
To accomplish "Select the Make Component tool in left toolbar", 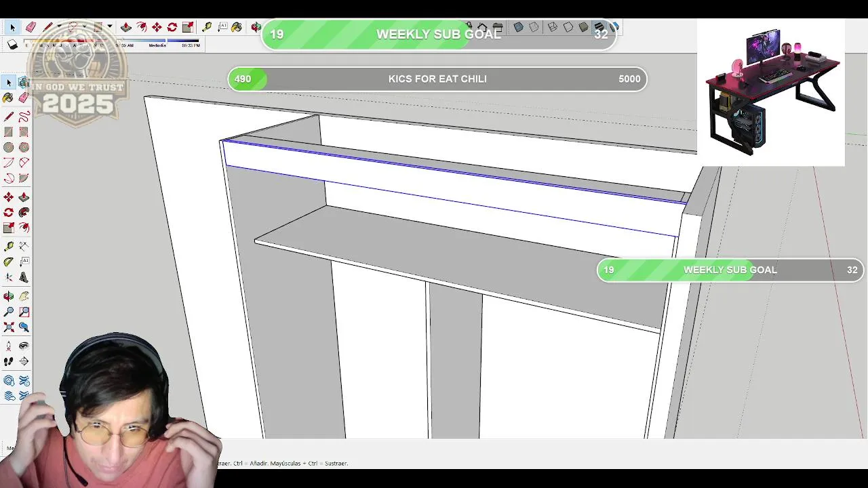I will point(24,82).
